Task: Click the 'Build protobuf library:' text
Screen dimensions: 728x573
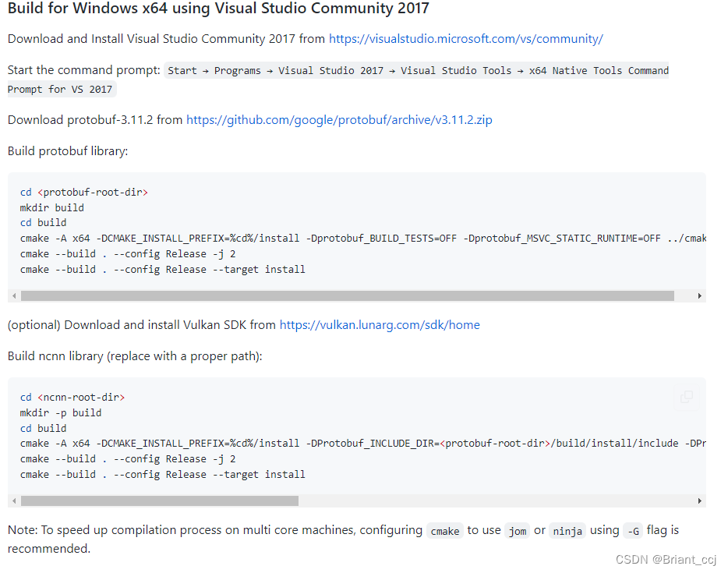Action: coord(68,151)
